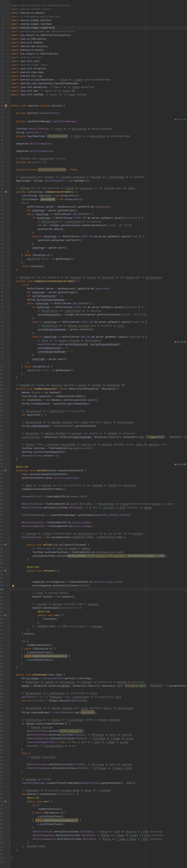
Task: Collapse the loadNextQuestion method fold marker
Action: (10, 389)
